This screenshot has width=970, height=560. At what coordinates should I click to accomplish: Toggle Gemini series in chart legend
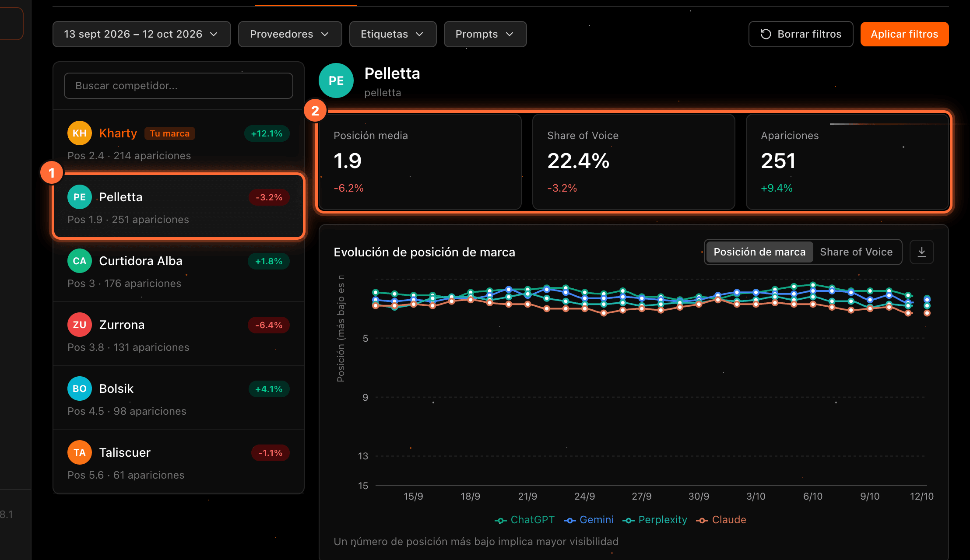[x=588, y=520]
